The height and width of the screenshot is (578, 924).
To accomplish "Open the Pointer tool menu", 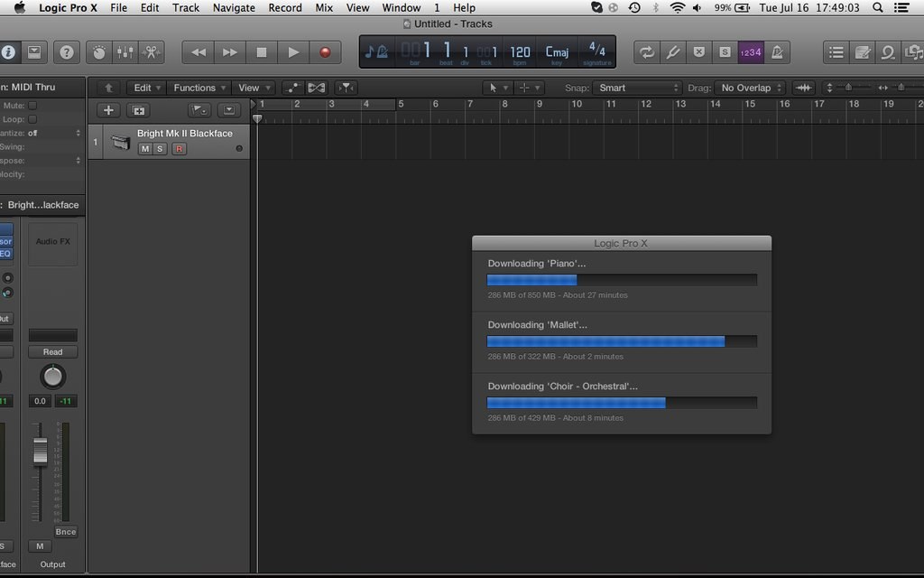I will pos(497,88).
